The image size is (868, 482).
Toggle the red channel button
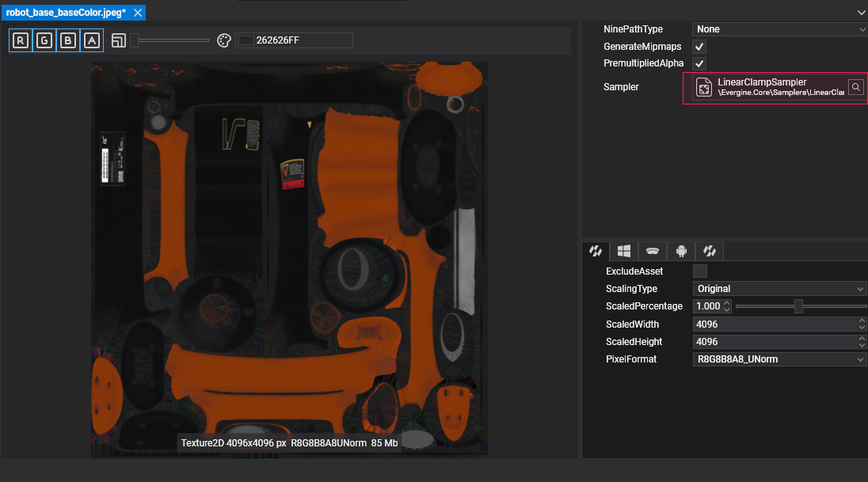21,40
